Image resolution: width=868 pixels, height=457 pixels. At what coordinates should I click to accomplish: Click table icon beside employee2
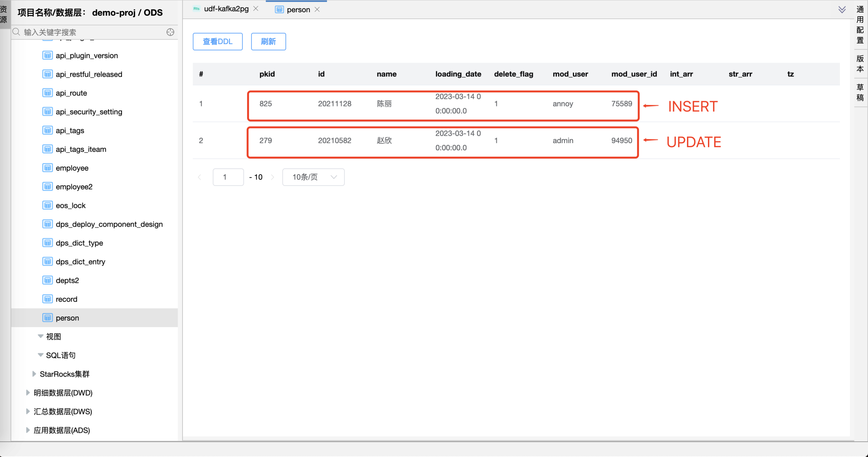48,187
